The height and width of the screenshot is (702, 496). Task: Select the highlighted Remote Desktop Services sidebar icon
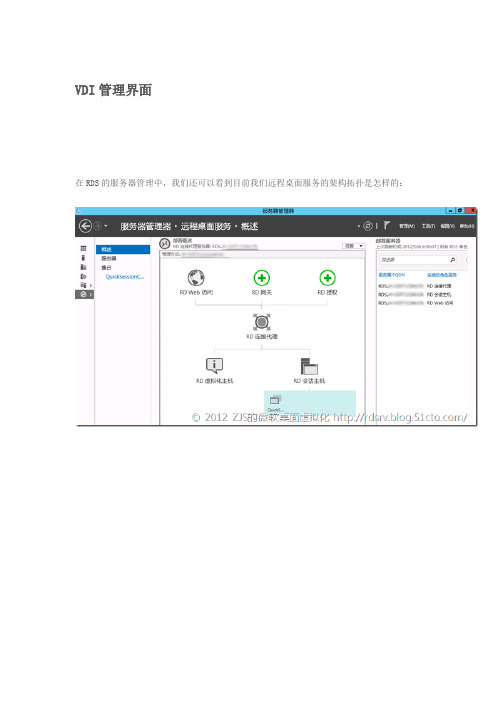pos(83,295)
